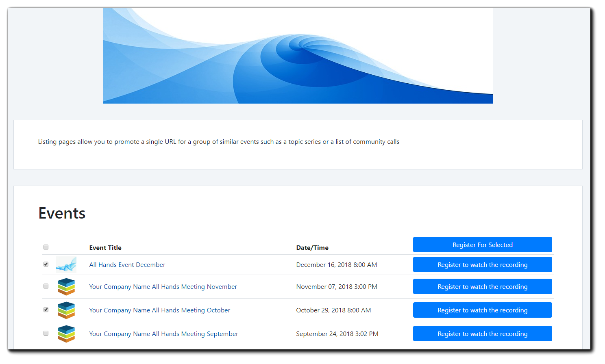605x364 pixels.
Task: Toggle the select-all checkbox in header row
Action: 46,247
